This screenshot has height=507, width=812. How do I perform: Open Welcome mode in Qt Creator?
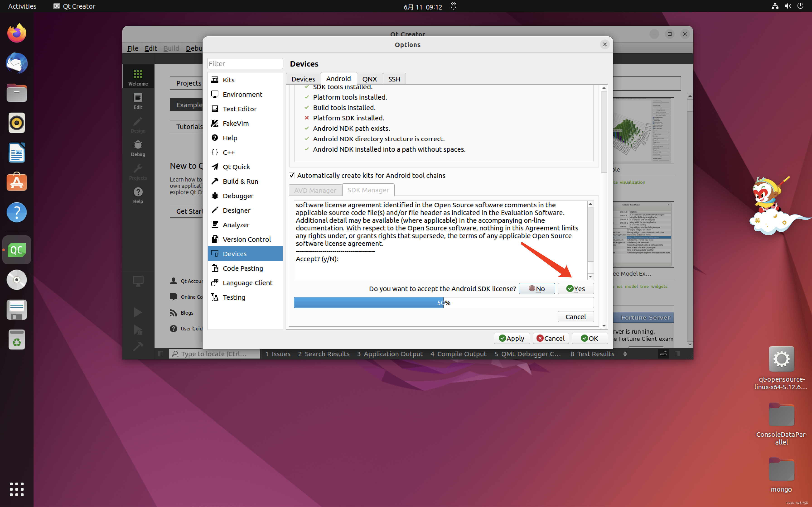click(x=138, y=77)
